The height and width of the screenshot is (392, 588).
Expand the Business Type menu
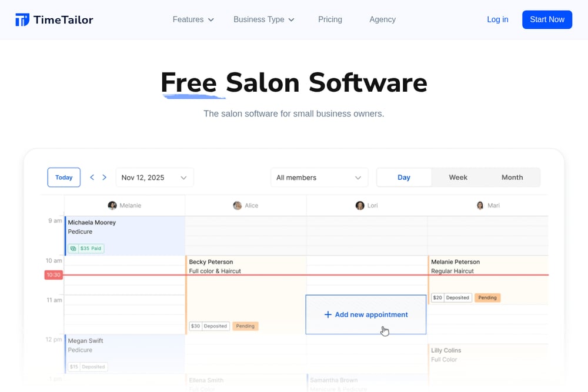264,19
